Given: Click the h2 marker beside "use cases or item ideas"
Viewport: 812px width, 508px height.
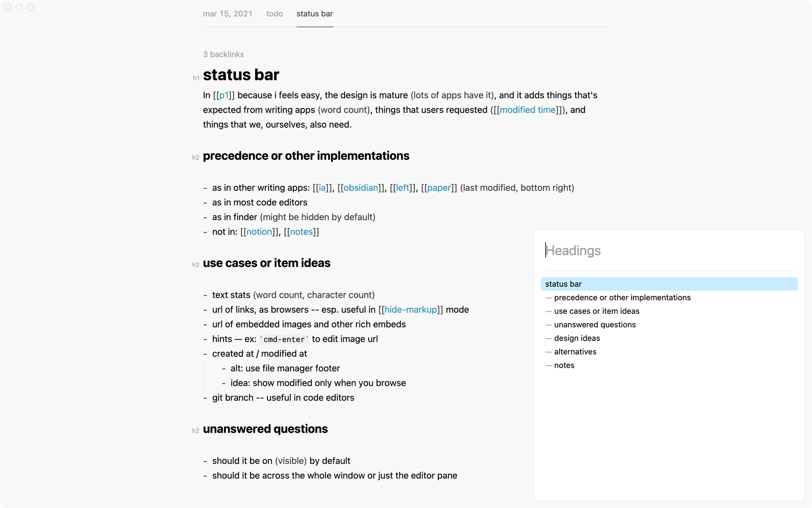Looking at the screenshot, I should (196, 265).
